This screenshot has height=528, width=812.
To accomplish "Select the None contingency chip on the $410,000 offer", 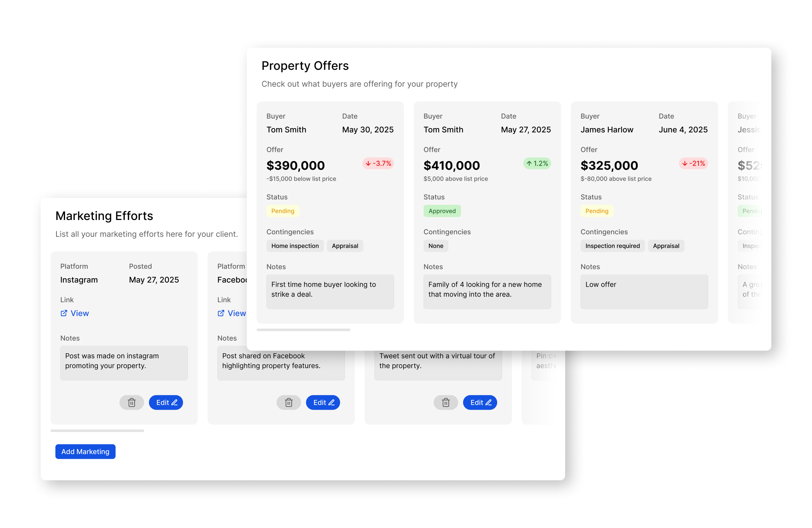I will point(435,246).
